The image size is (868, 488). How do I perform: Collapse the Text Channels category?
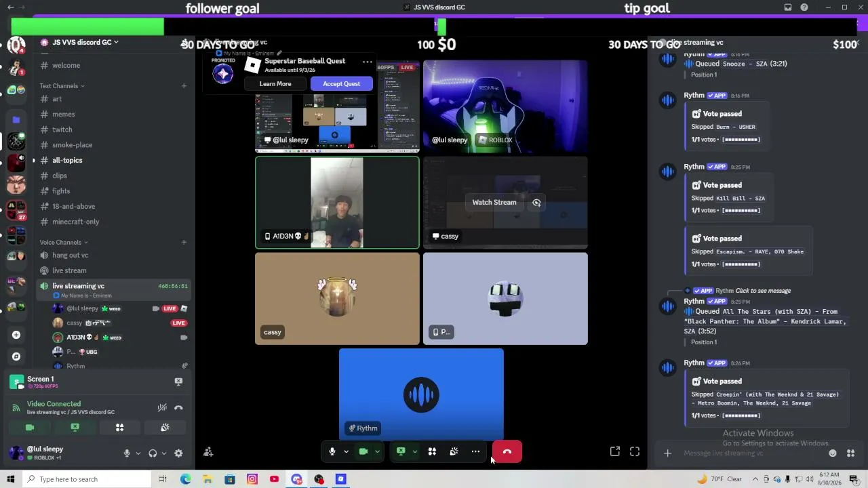click(62, 86)
